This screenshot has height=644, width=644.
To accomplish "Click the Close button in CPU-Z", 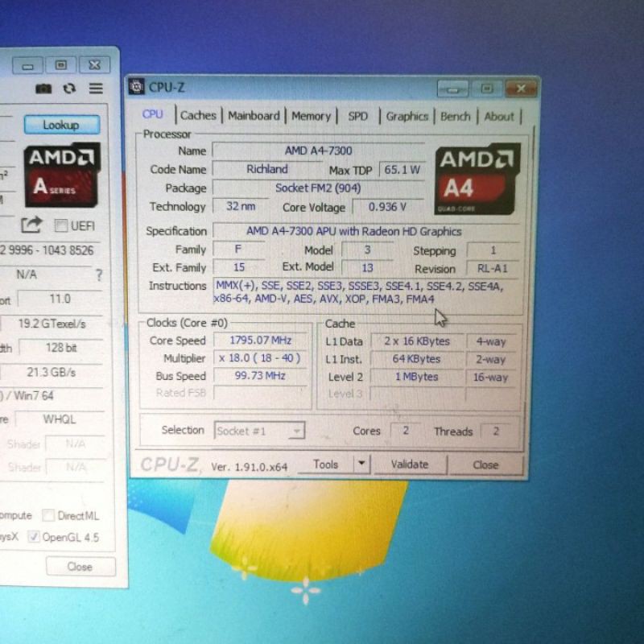I will (x=485, y=465).
